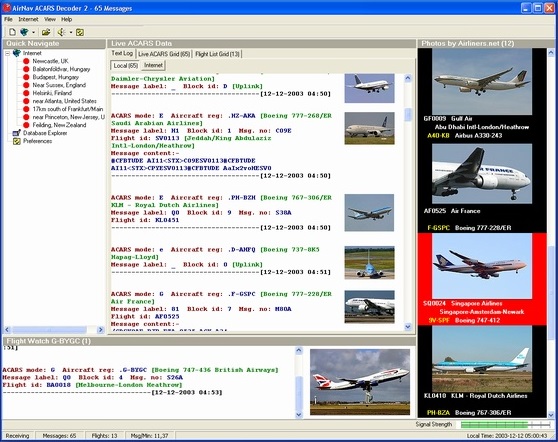Screen dimensions: 558x442
Task: Click 9V-SPF registration text in photos panel
Action: 439,320
